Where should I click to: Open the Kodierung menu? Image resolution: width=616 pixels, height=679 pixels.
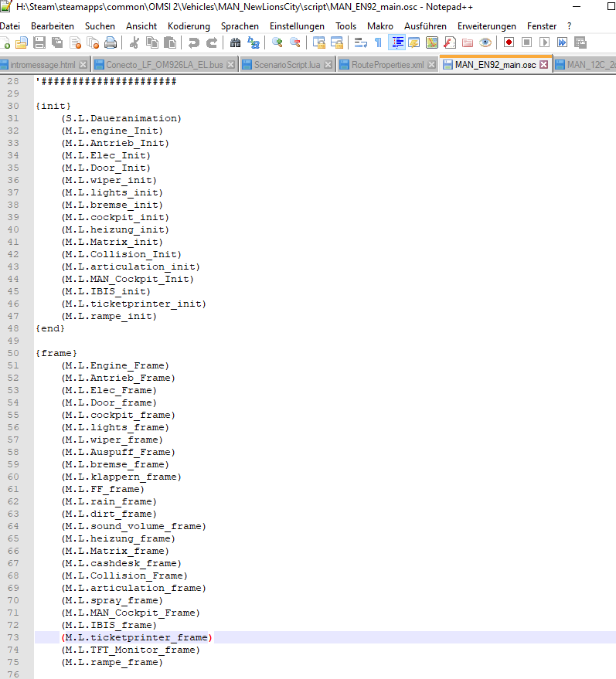pyautogui.click(x=189, y=26)
